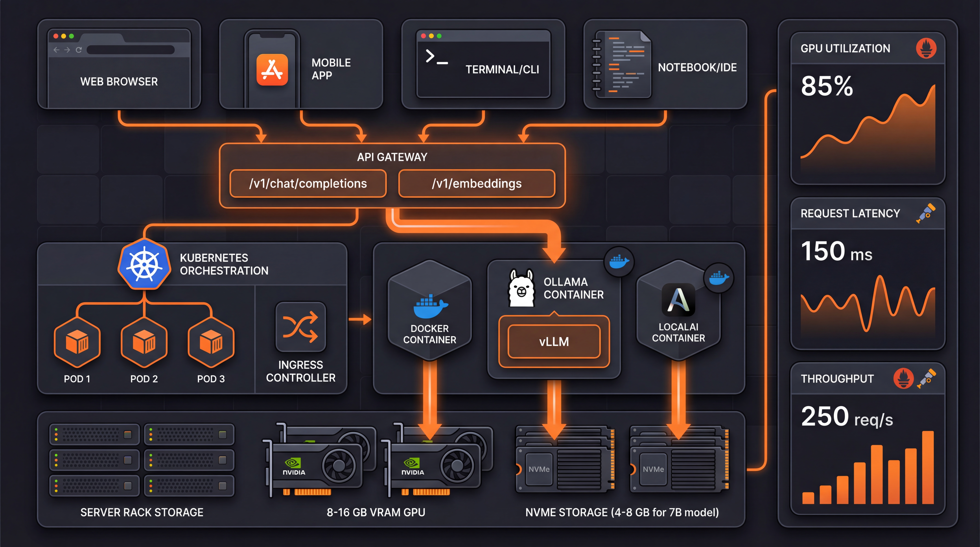Click telescope icon in Request Latency

926,213
